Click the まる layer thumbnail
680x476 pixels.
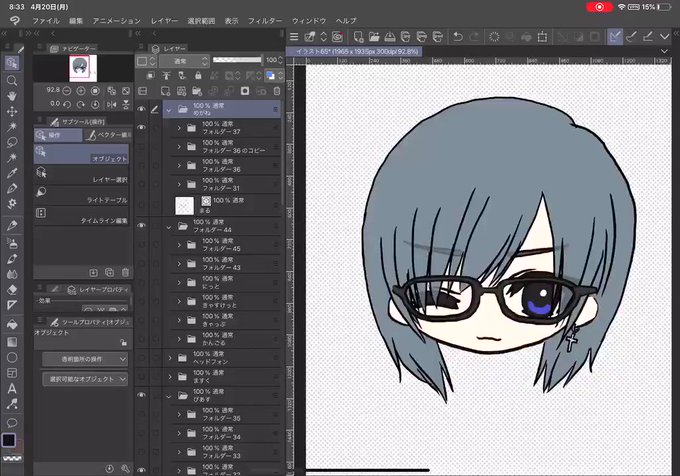[x=184, y=205]
